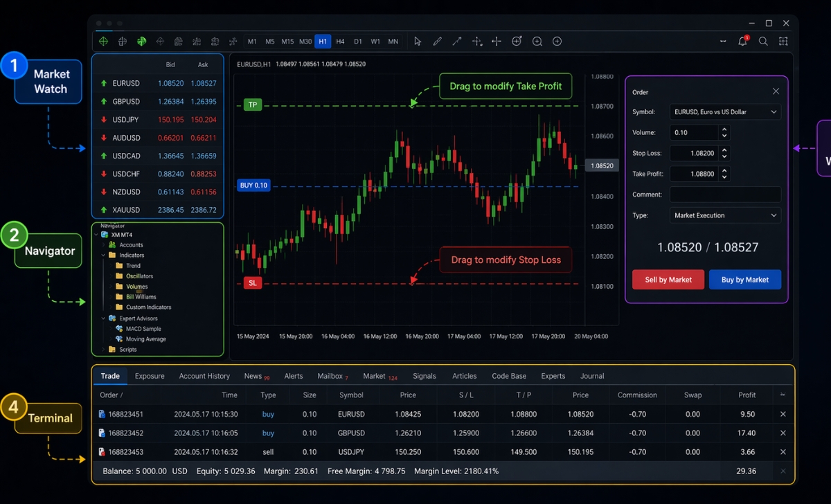
Task: Switch the chart to the D1 timeframe
Action: (358, 41)
